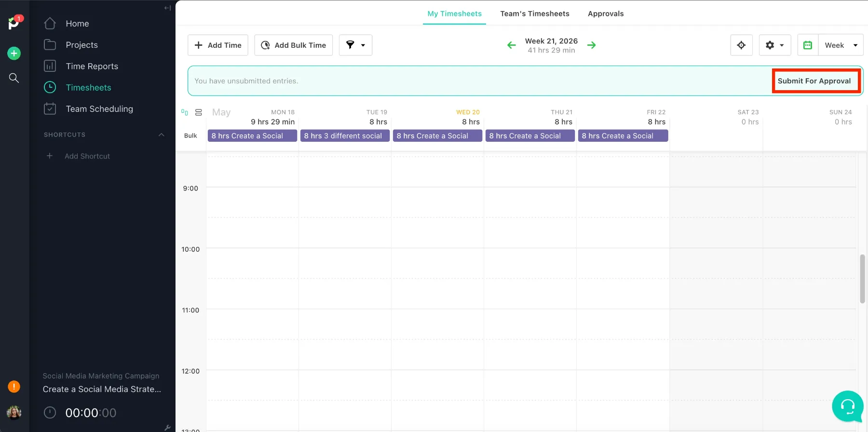Open Home in the sidebar
Viewport: 868px width, 432px height.
pos(77,24)
